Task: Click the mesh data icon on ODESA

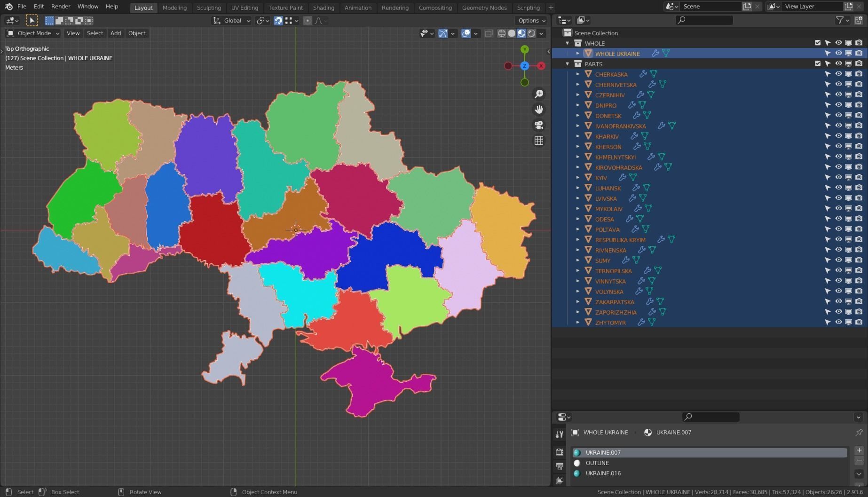Action: [640, 219]
